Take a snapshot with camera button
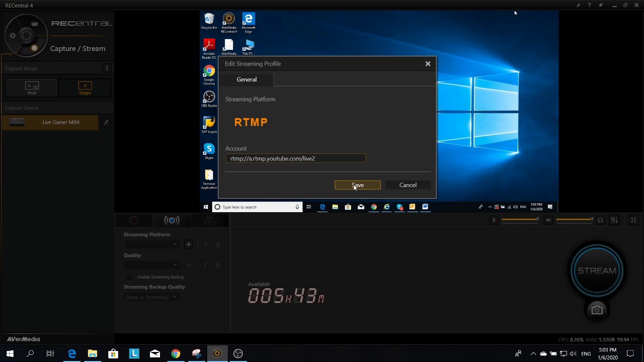The image size is (644, 362). click(x=597, y=310)
